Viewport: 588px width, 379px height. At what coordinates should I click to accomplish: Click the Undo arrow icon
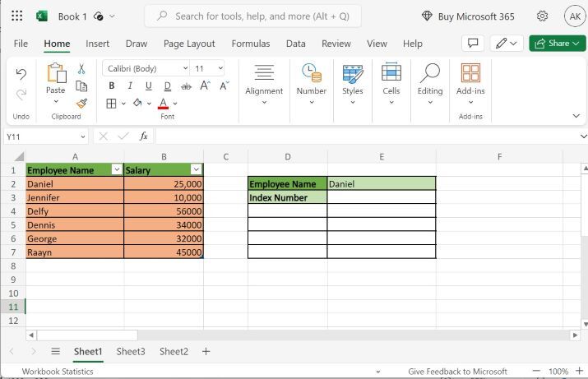coord(21,74)
